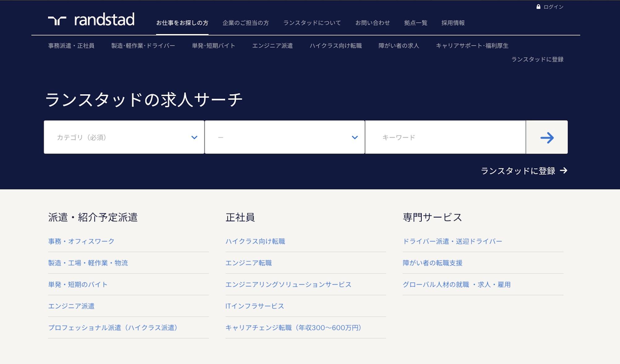Screen dimensions: 620x364
Task: Open 事務・オフィスワーク link
Action: (81, 241)
